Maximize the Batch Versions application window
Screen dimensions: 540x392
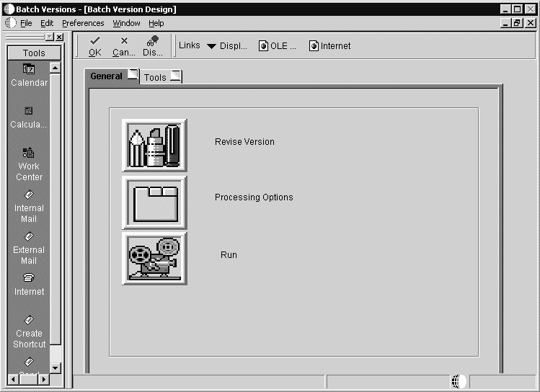517,9
